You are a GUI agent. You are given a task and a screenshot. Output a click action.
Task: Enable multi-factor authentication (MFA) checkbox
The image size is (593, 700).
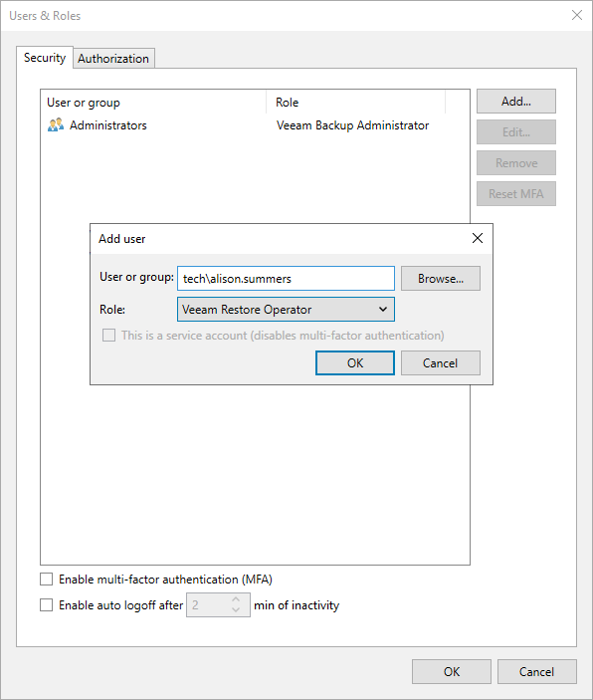(x=47, y=579)
